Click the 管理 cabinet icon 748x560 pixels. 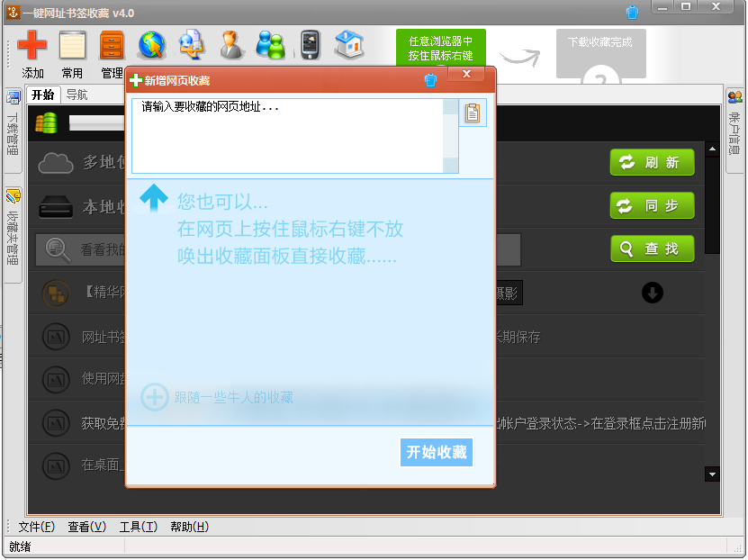(x=113, y=45)
